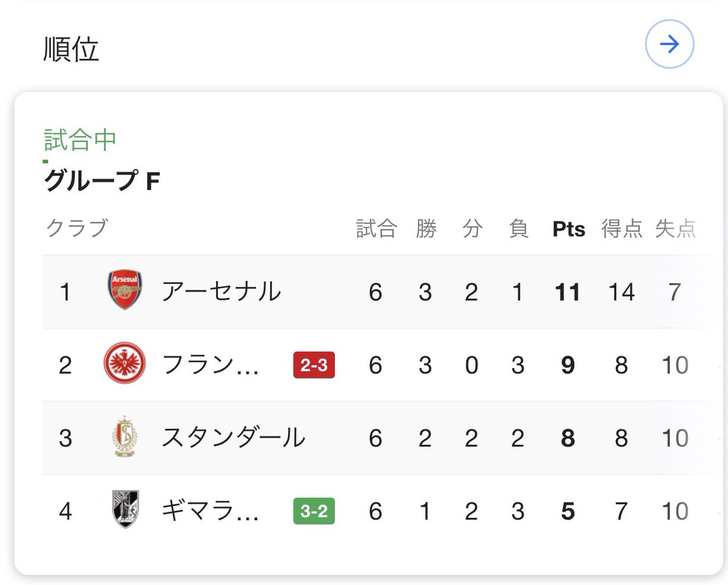Click Arsenal's 11 points value

coord(568,292)
